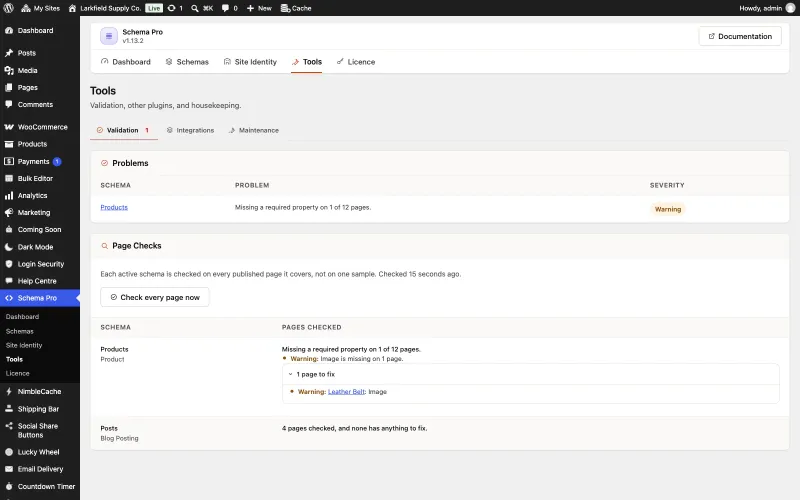Viewport: 800px width, 500px height.
Task: Click the admin avatar picture
Action: [790, 8]
